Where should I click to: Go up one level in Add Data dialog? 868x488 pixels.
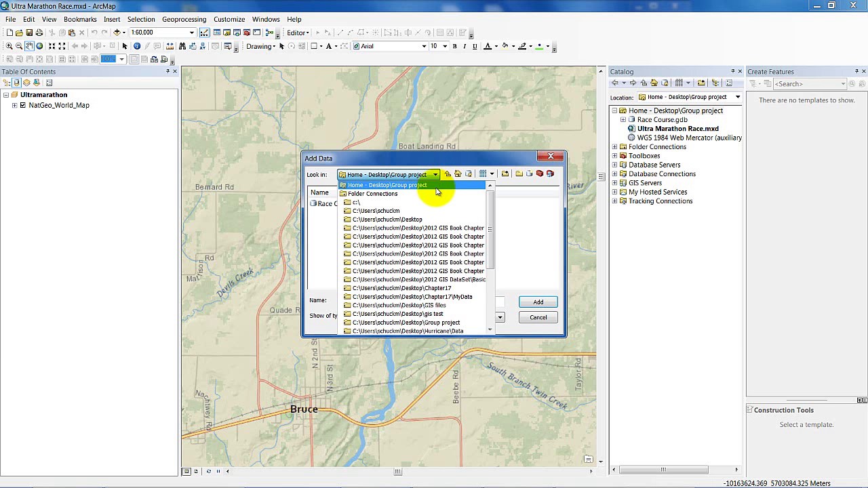click(x=448, y=174)
